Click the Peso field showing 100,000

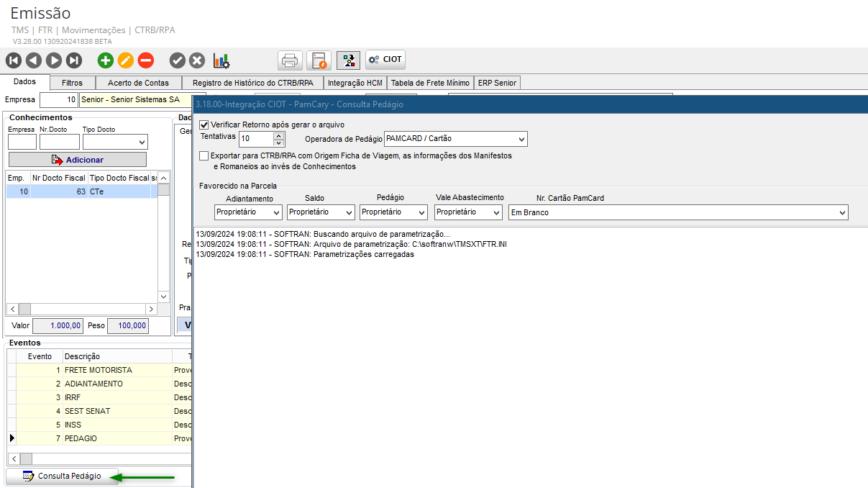pos(128,326)
